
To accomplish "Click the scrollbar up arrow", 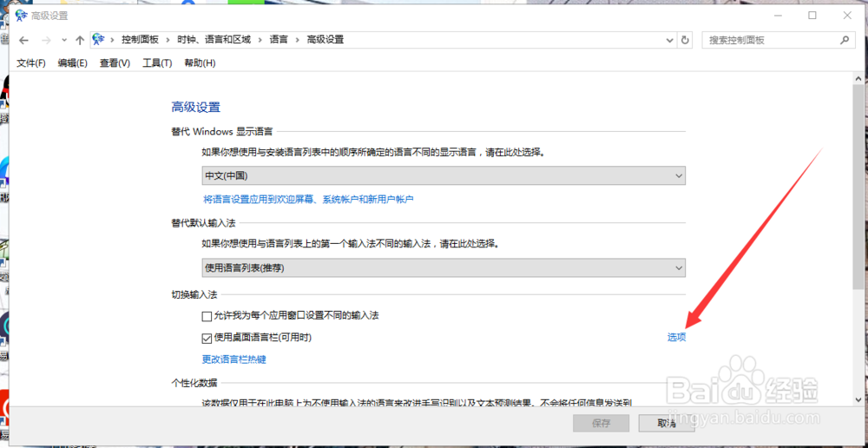I will [858, 80].
